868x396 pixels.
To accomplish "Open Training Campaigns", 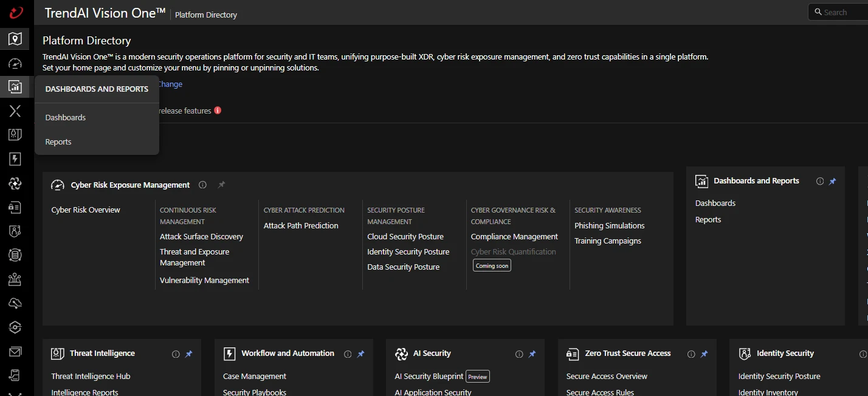I will click(x=608, y=241).
